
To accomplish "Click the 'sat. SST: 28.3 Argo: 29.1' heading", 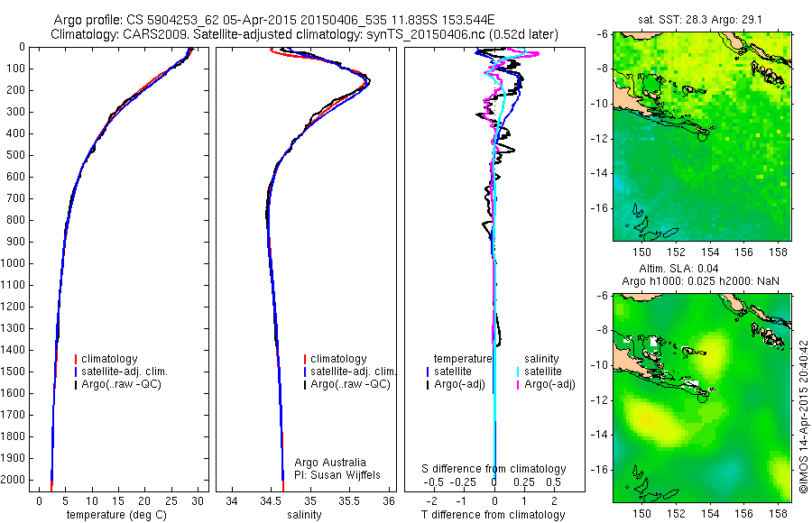I will (x=700, y=20).
